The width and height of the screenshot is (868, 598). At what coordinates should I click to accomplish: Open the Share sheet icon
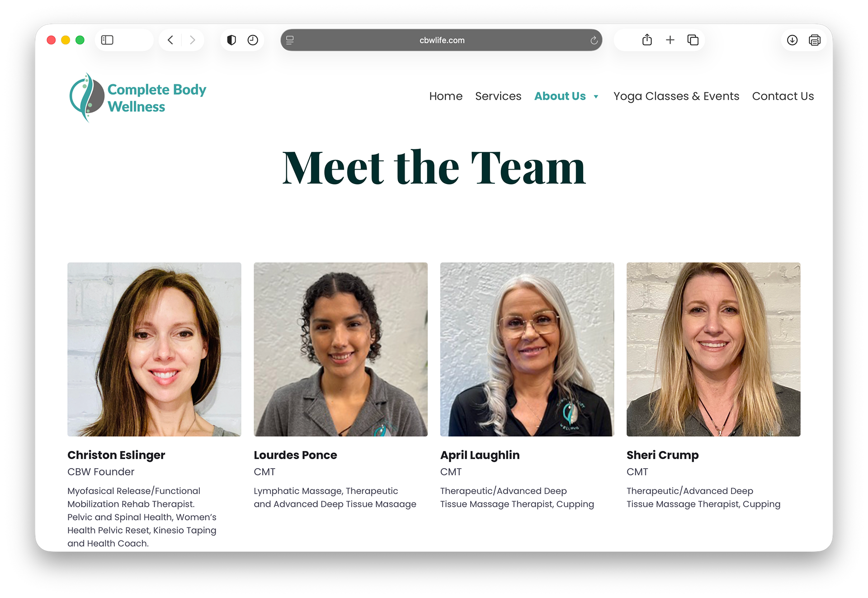pyautogui.click(x=647, y=40)
